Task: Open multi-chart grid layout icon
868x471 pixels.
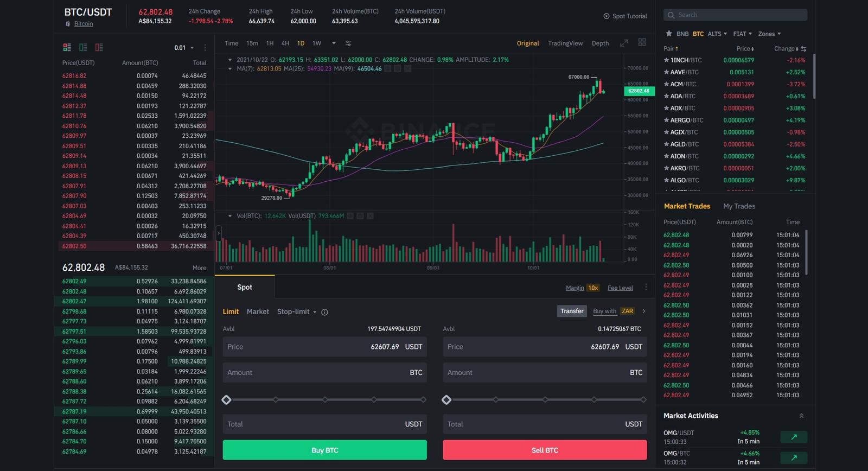Action: [642, 42]
